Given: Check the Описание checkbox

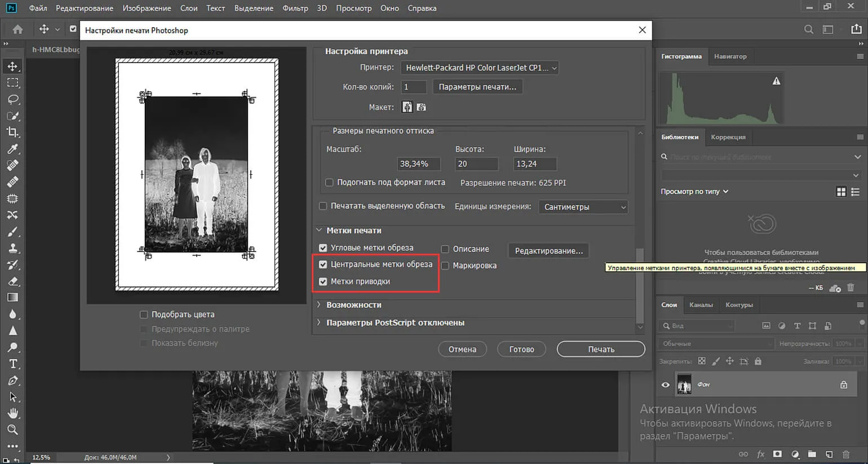Looking at the screenshot, I should [445, 249].
